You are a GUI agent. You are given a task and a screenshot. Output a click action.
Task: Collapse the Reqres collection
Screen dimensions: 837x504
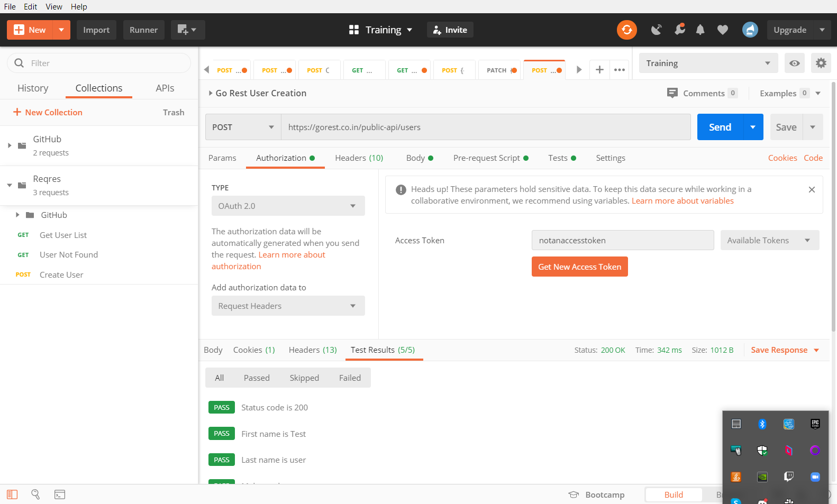pyautogui.click(x=10, y=185)
